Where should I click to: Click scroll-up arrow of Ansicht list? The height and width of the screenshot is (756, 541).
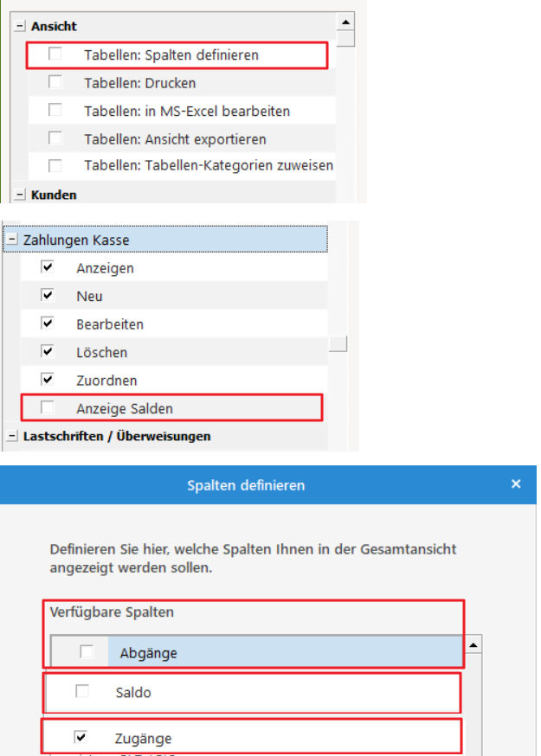click(345, 22)
